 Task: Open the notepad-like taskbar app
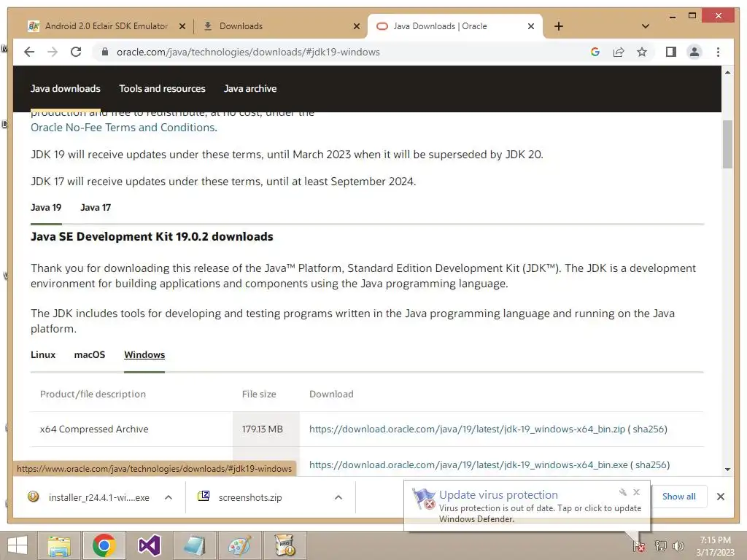pyautogui.click(x=194, y=545)
